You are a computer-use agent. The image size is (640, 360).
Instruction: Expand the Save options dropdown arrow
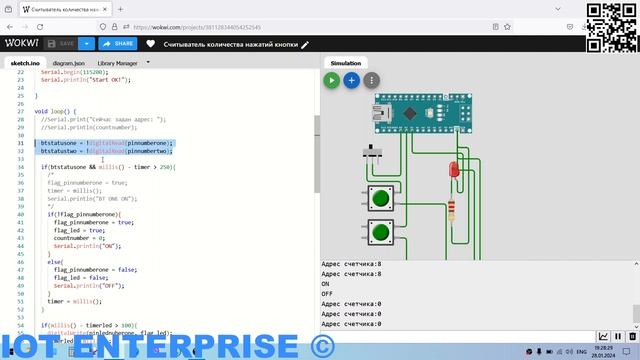point(87,44)
